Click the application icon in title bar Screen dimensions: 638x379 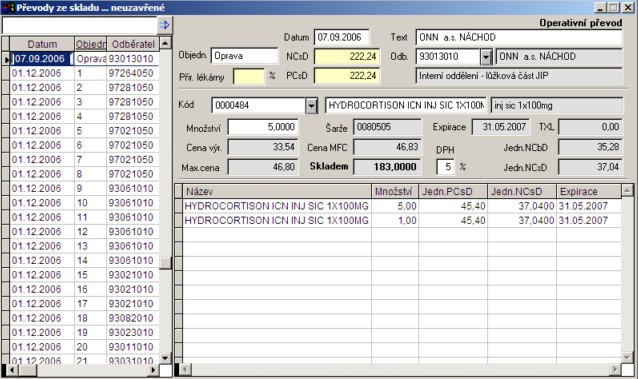pyautogui.click(x=8, y=8)
